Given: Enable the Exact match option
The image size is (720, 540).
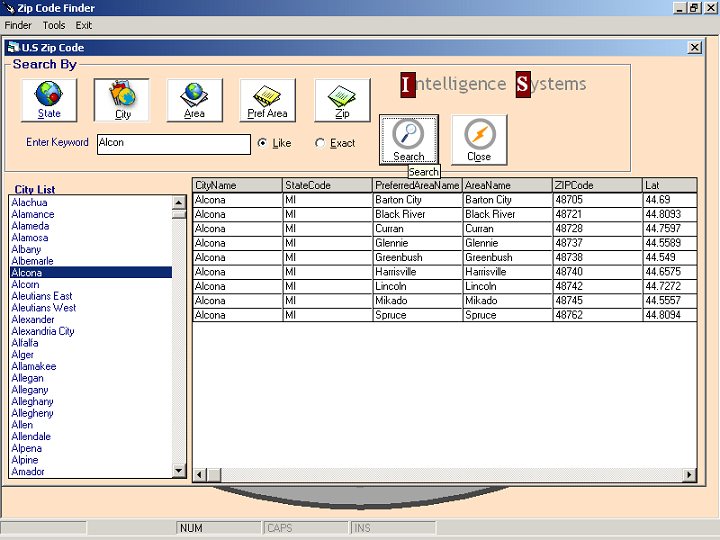Looking at the screenshot, I should coord(320,143).
